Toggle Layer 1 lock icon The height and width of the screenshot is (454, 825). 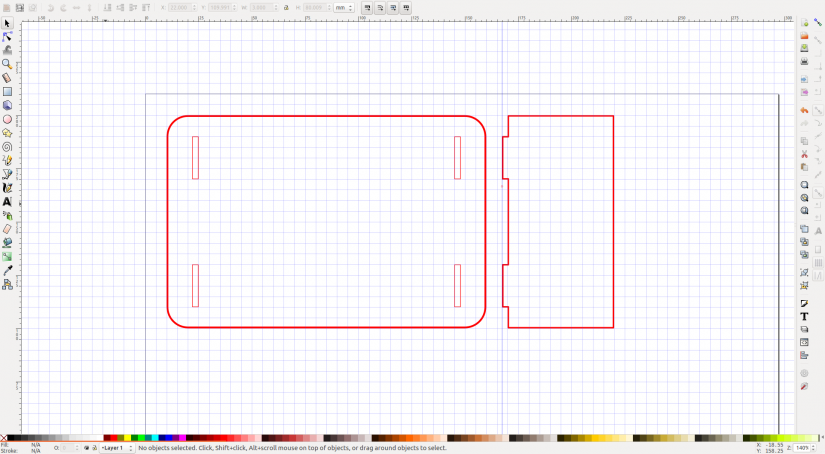pyautogui.click(x=95, y=448)
